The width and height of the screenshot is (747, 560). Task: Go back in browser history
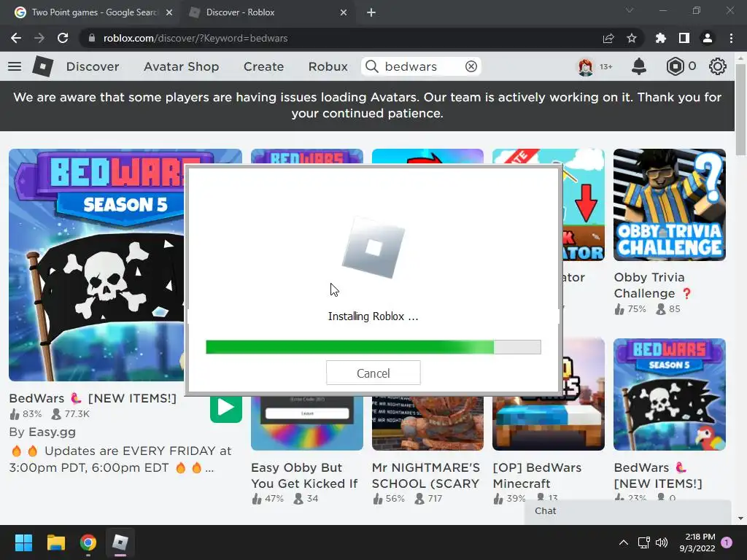16,38
